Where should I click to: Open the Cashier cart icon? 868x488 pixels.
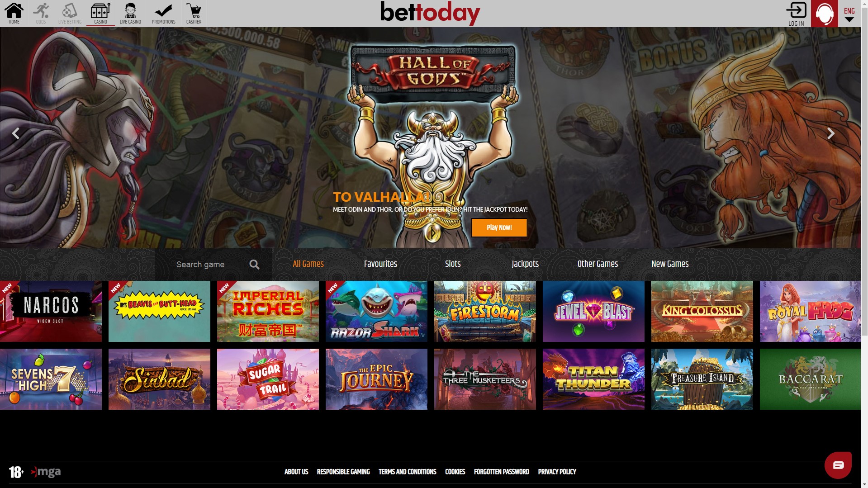[x=194, y=10]
